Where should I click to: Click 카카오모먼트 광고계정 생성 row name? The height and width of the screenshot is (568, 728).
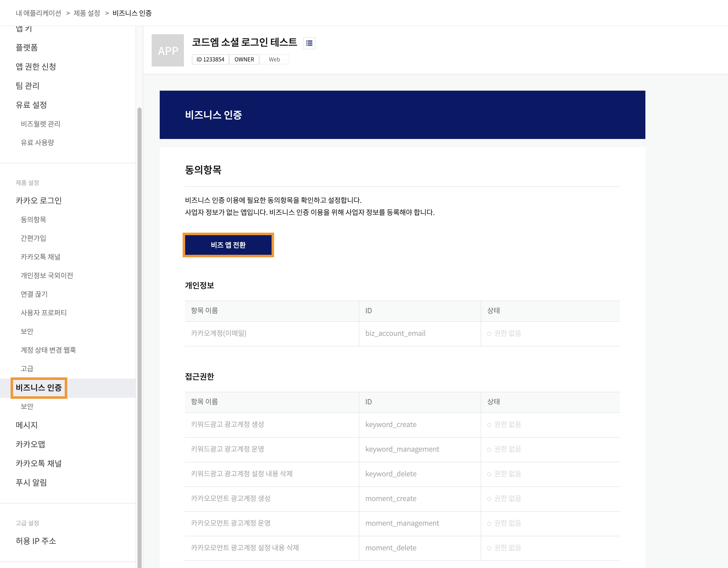pos(231,498)
